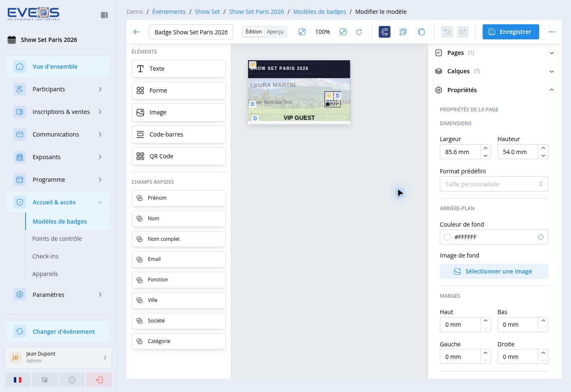Click the Changer d'événement button
Screen dimensions: 571x392
point(58,332)
